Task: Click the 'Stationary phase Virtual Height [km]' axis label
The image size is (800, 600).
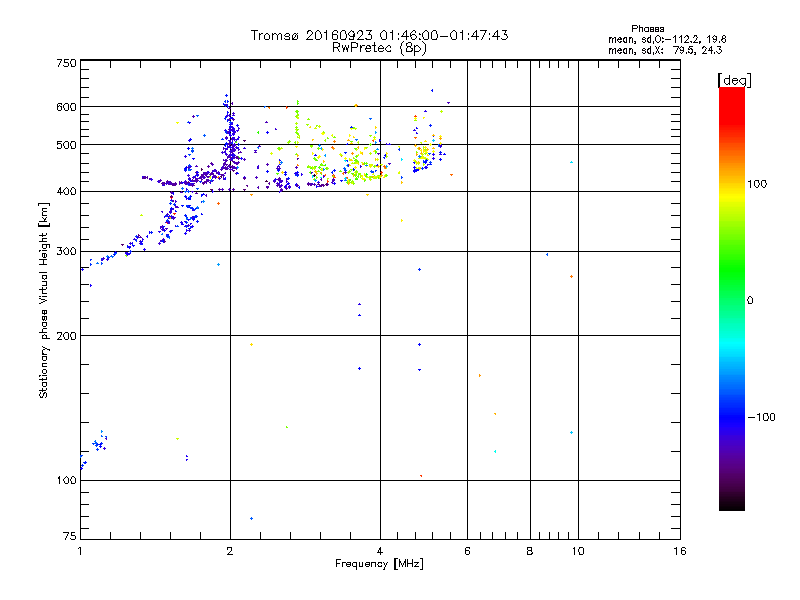Action: tap(44, 300)
